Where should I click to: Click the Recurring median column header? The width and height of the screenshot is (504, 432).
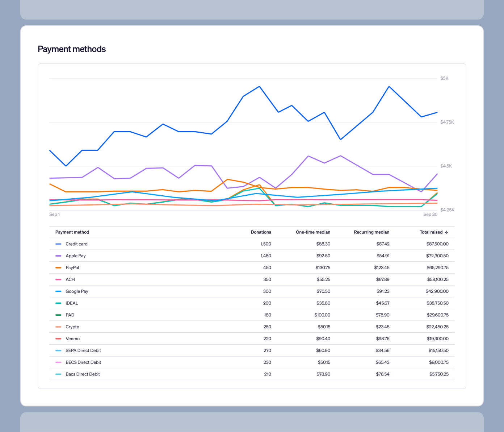click(x=371, y=232)
